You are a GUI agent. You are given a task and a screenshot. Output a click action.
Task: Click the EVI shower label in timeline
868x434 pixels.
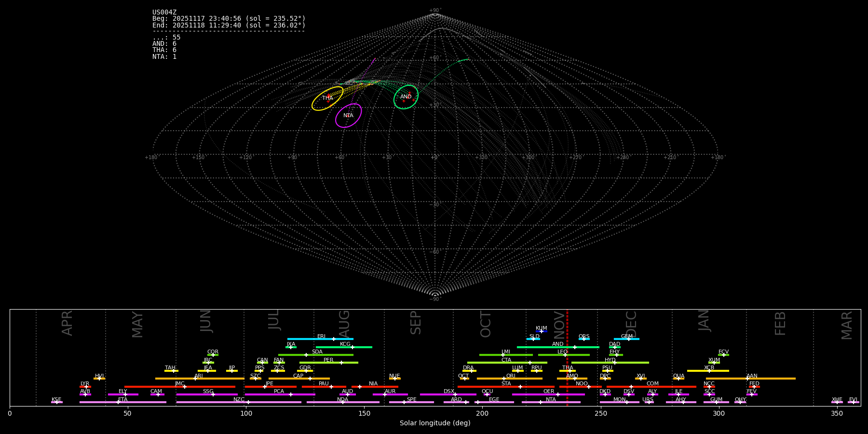click(x=853, y=400)
